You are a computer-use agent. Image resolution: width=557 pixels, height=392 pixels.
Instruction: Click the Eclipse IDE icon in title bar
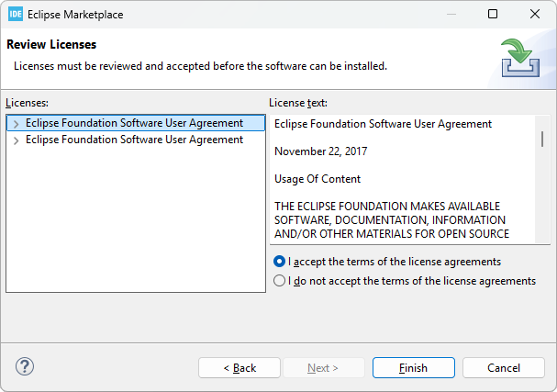coord(16,15)
